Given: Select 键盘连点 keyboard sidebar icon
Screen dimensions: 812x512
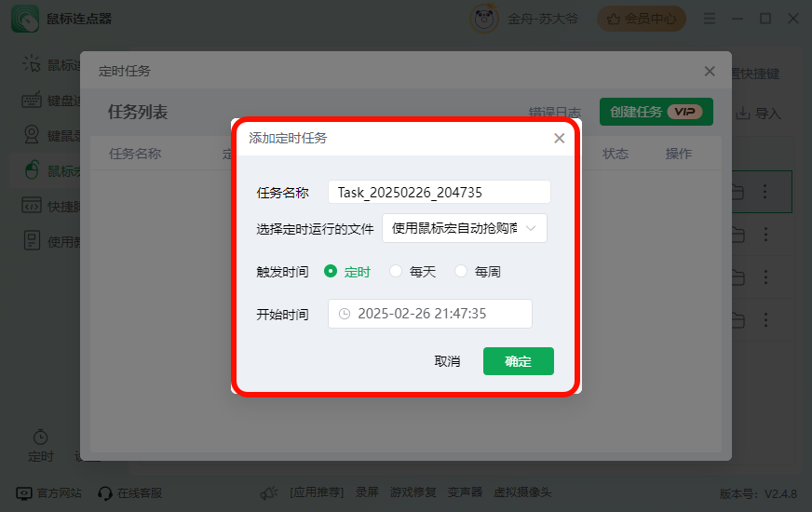Looking at the screenshot, I should pyautogui.click(x=32, y=100).
